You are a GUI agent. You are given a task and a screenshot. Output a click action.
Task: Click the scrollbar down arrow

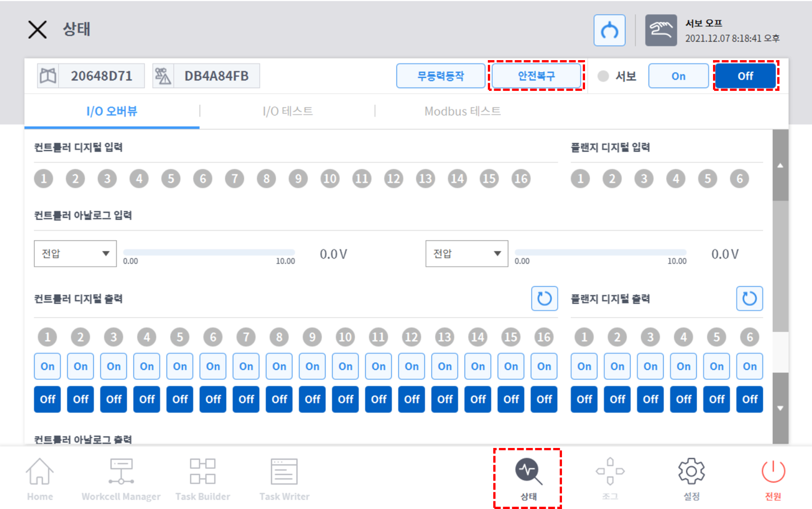coord(780,408)
